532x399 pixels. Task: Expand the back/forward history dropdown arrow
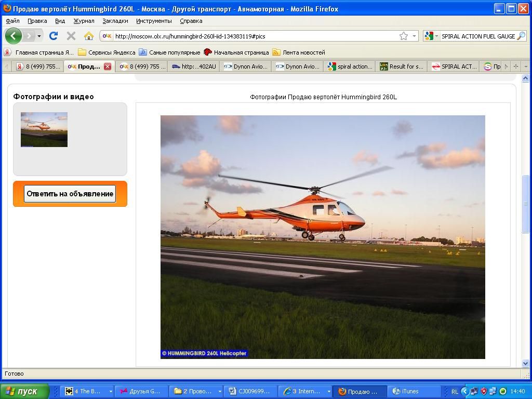39,36
